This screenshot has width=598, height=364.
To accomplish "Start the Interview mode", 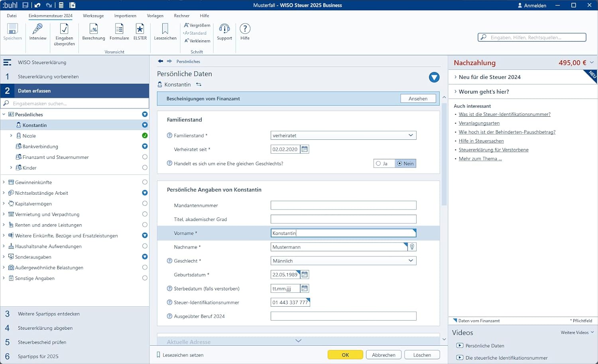I will 38,32.
